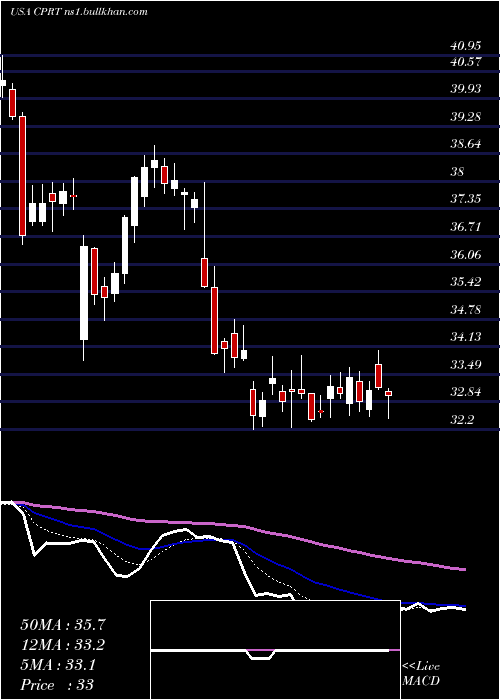Select the 40.95 price level label
The width and height of the screenshot is (500, 700).
pos(465,46)
